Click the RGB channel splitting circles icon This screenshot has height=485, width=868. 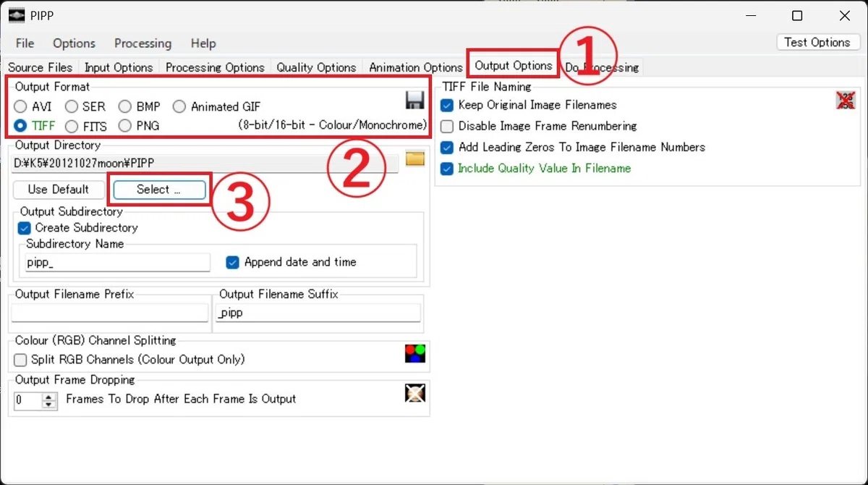coord(415,354)
